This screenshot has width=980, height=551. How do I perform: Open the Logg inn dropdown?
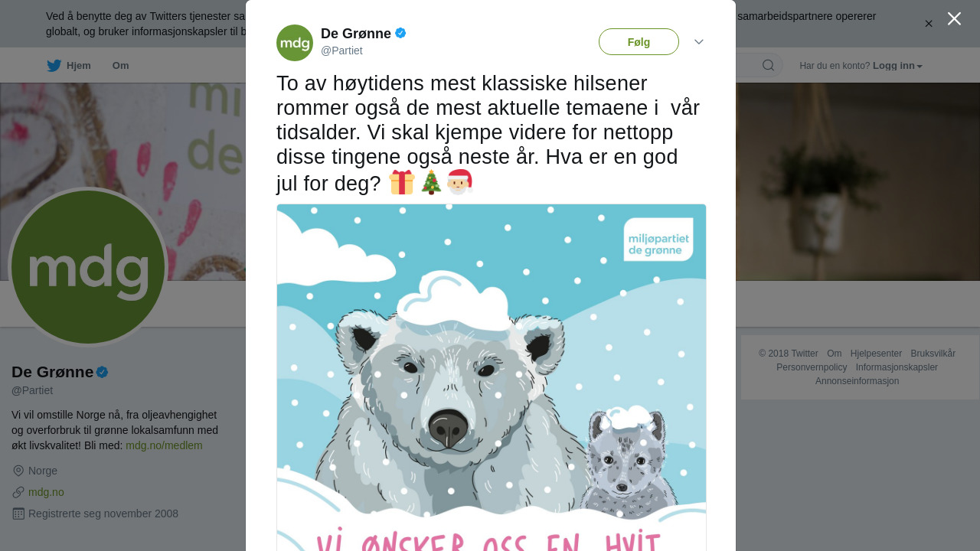click(897, 66)
